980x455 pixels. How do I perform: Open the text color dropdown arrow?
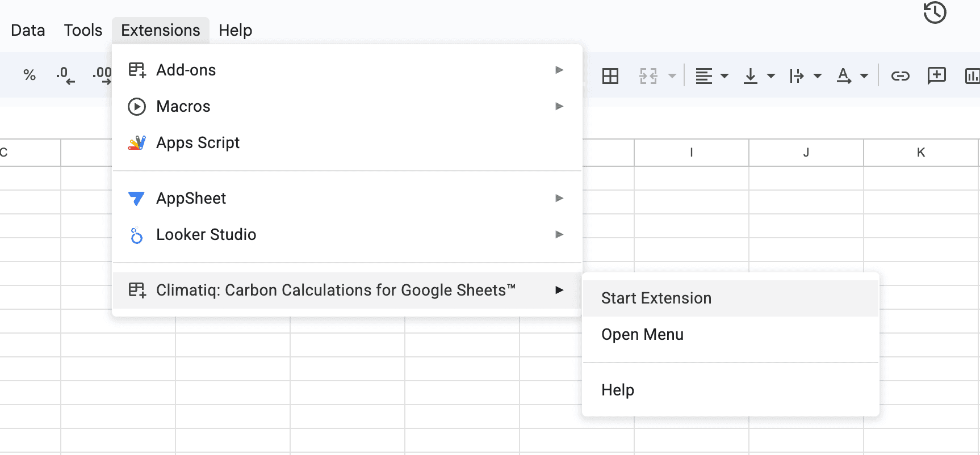point(864,76)
